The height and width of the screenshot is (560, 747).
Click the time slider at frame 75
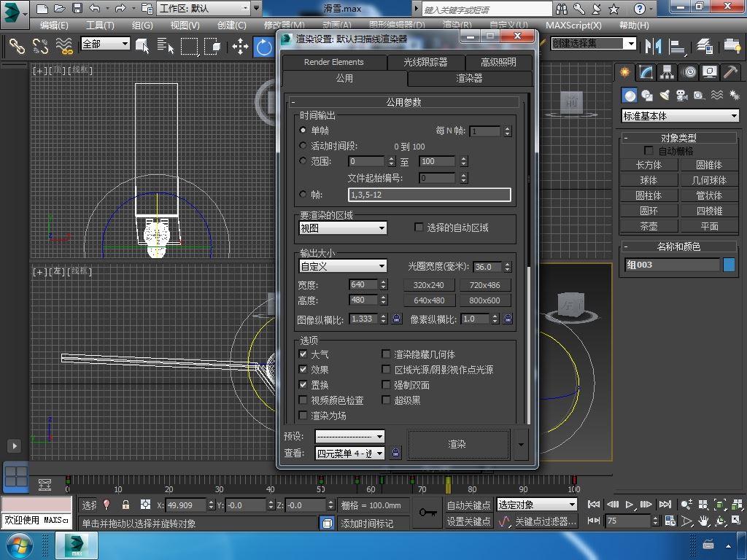(x=448, y=484)
